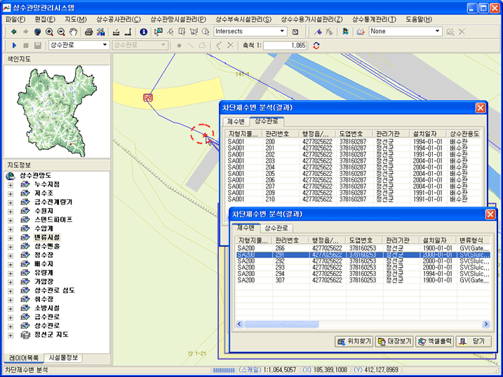Toggle visibility of 저수조 layer icon
Screen dimensions: 503x377
coord(25,193)
